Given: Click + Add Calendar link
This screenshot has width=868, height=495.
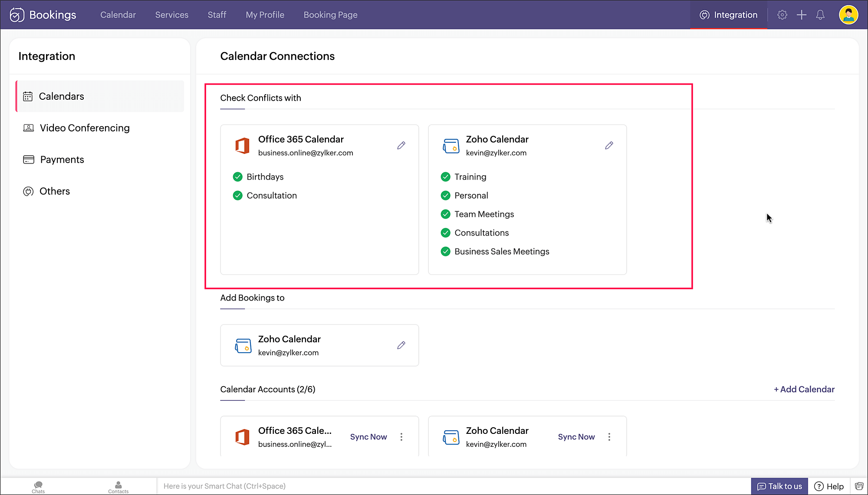Looking at the screenshot, I should pos(804,389).
